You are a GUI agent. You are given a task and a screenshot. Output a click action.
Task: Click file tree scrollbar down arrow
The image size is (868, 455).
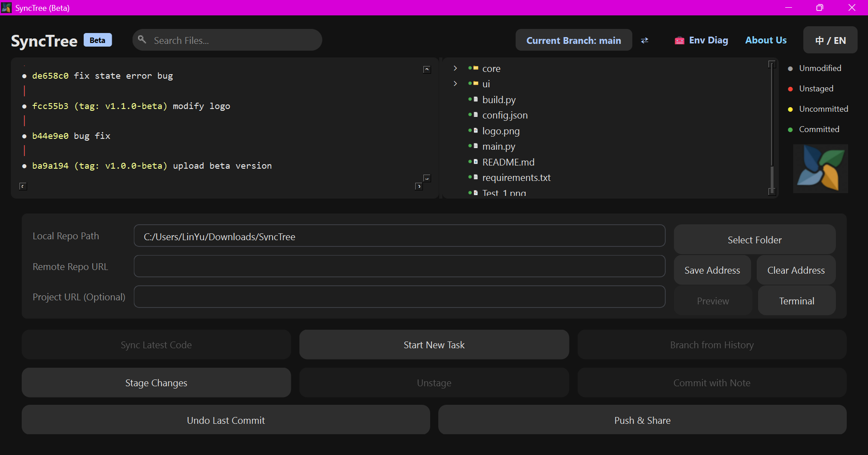(x=772, y=191)
